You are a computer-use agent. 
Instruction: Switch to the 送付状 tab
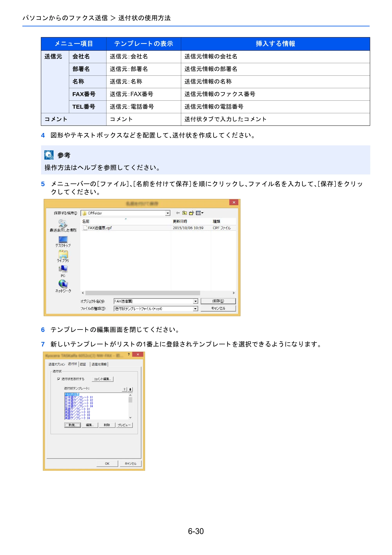(x=73, y=364)
